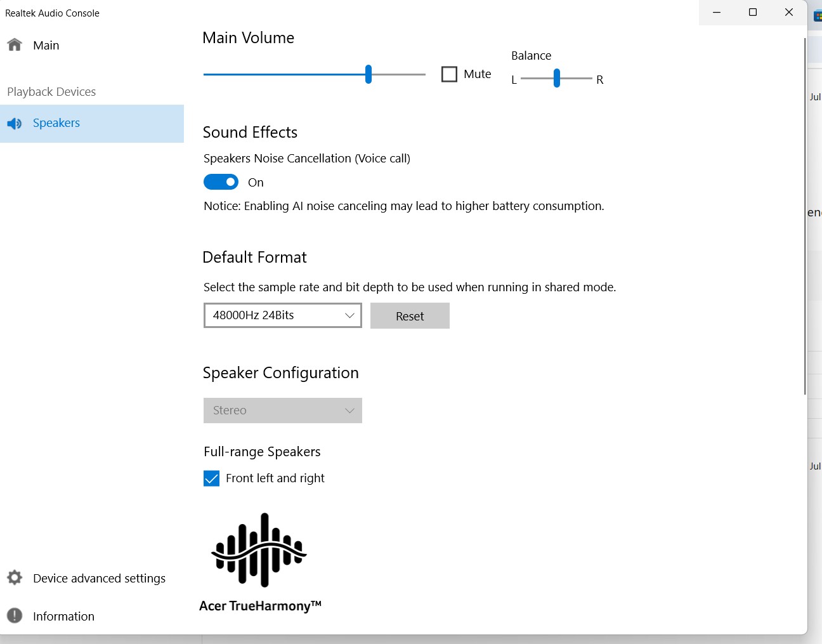
Task: Check the Mute checkbox
Action: click(449, 74)
